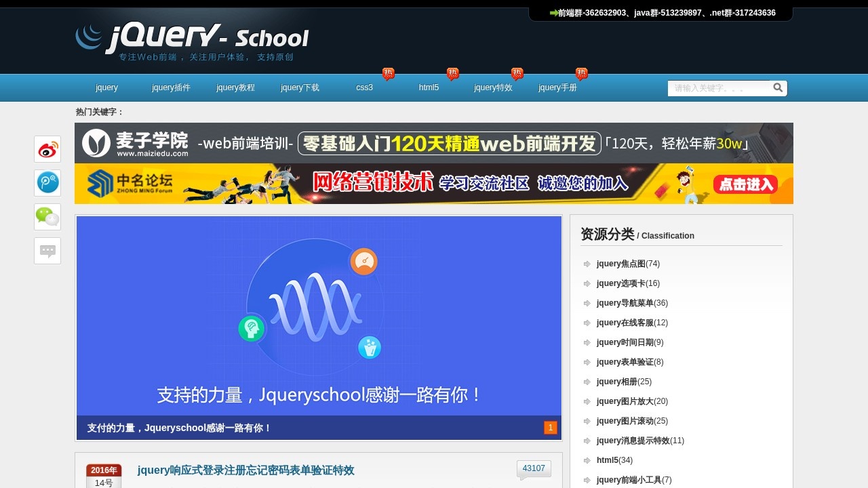Open the jquery图片放大(20) category link
This screenshot has width=868, height=488.
[x=633, y=401]
